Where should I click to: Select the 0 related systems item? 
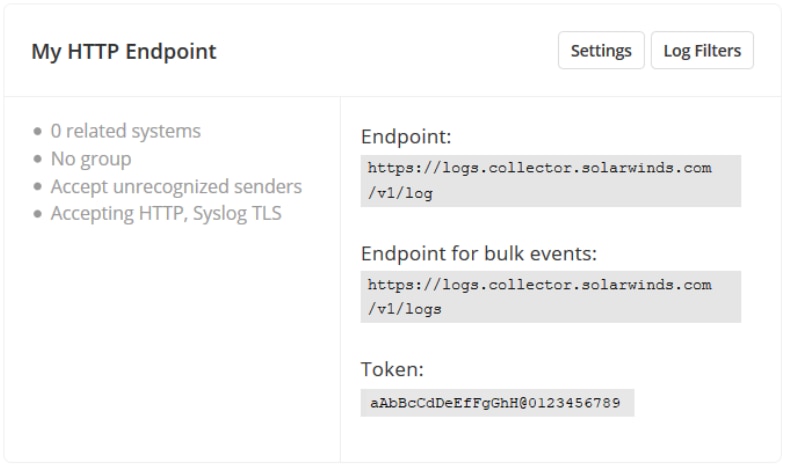coord(126,131)
